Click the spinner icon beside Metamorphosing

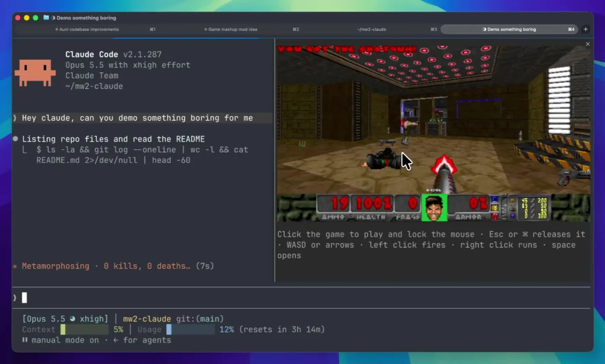coord(15,266)
